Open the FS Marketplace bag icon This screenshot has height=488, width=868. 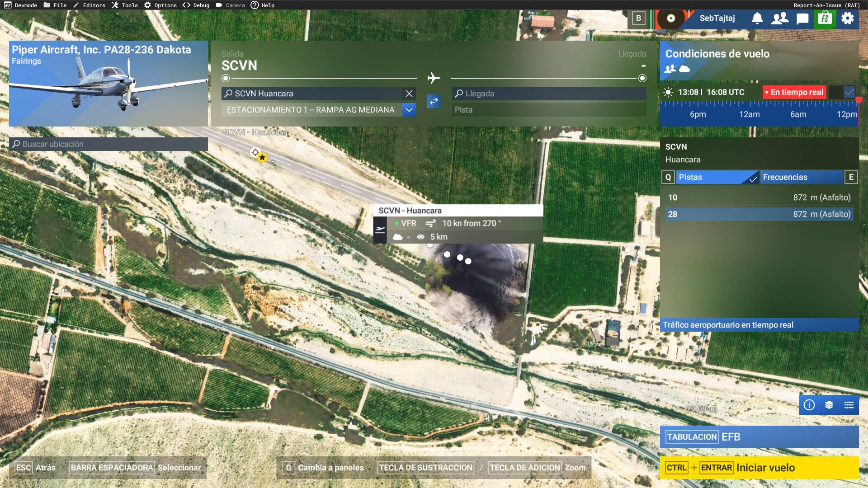(x=825, y=19)
